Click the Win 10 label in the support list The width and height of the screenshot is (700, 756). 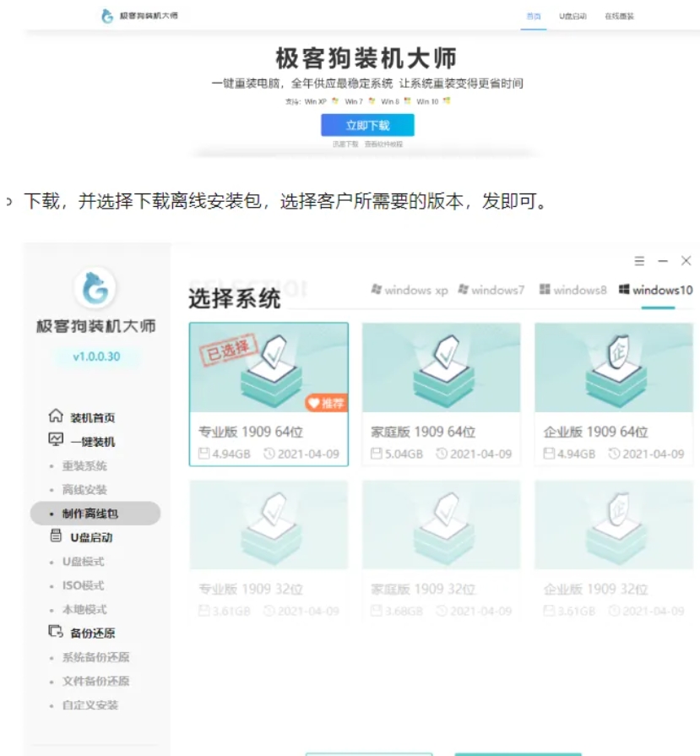[427, 101]
